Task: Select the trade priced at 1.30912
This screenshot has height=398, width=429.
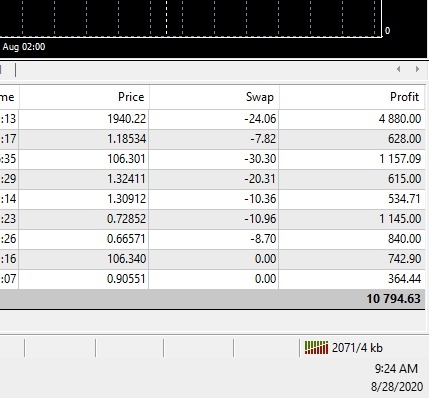Action: [213, 199]
